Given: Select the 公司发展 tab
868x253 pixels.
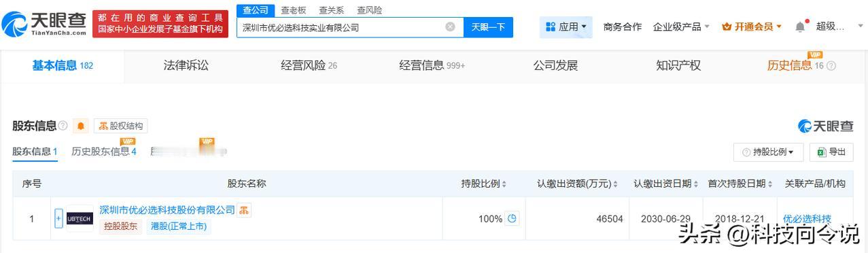Looking at the screenshot, I should click(555, 66).
